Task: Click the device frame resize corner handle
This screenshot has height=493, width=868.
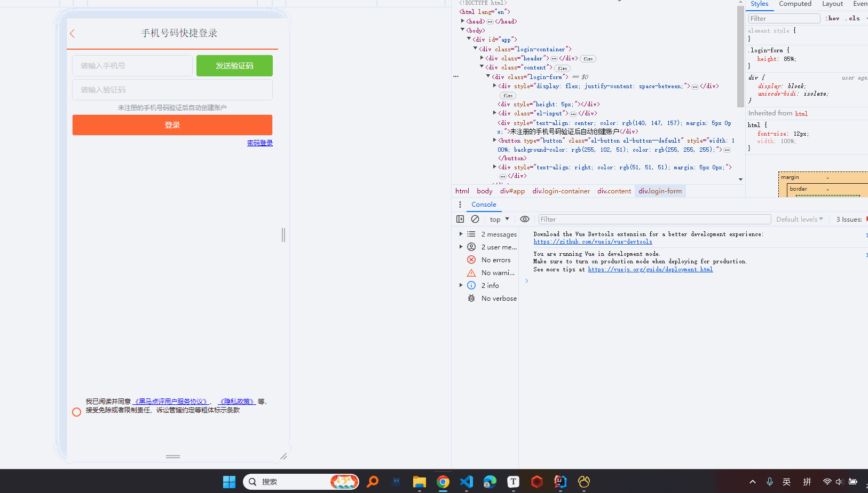Action: coord(283,456)
